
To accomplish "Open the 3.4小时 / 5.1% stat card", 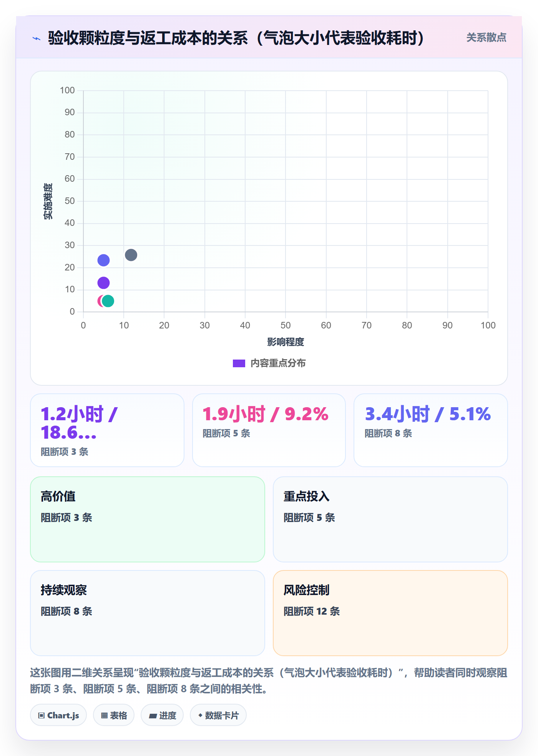I will [x=431, y=430].
